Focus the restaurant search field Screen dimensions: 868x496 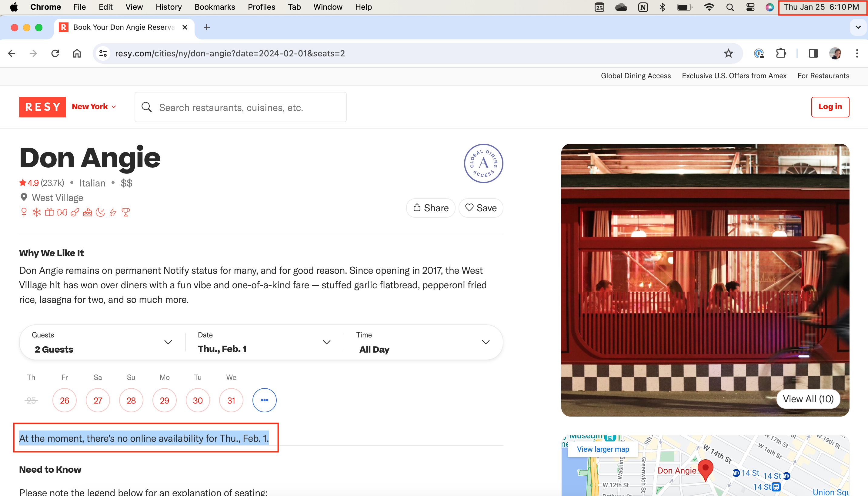pyautogui.click(x=240, y=107)
